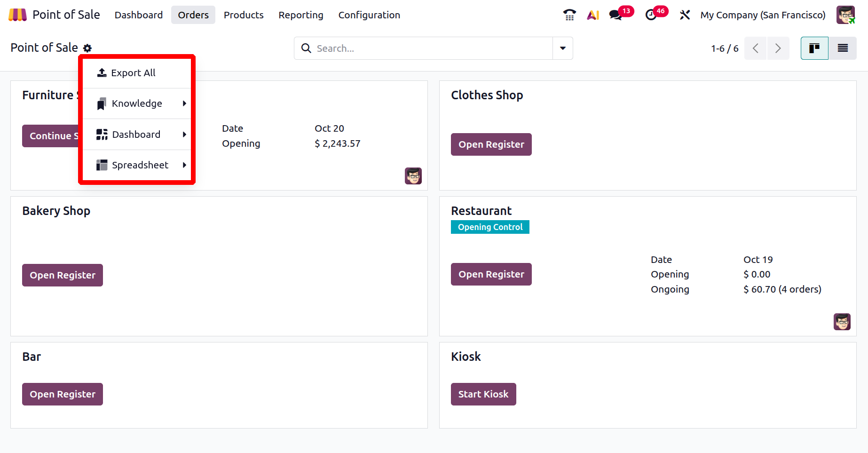The width and height of the screenshot is (868, 453).
Task: Open Register for Clothes Shop
Action: point(491,144)
